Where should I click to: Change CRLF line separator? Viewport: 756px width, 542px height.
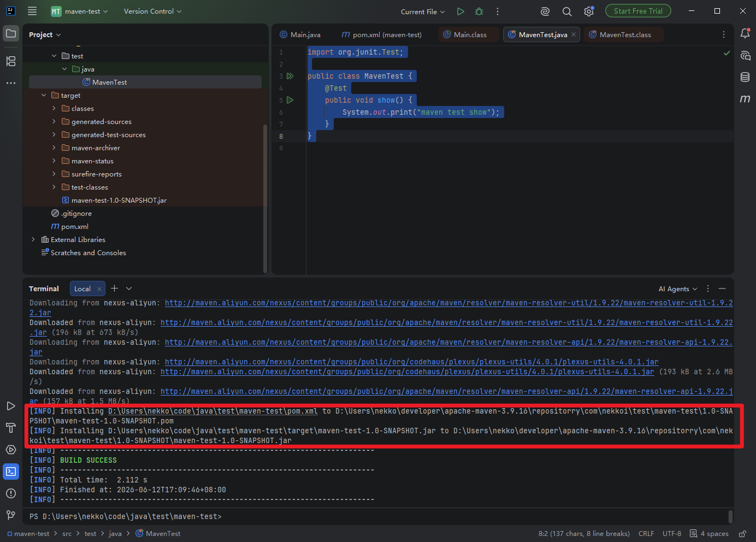pos(646,534)
